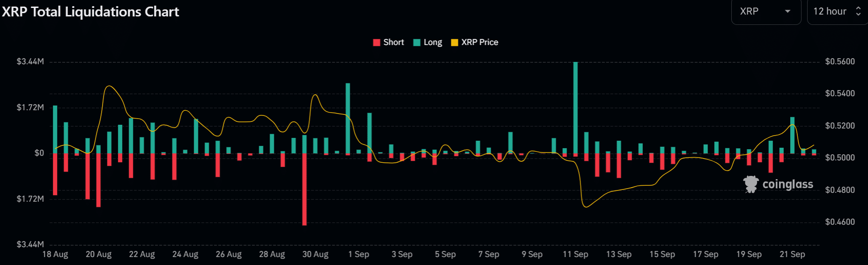Click the 24 Aug axis label
Screen dimensions: 868x265
[185, 254]
